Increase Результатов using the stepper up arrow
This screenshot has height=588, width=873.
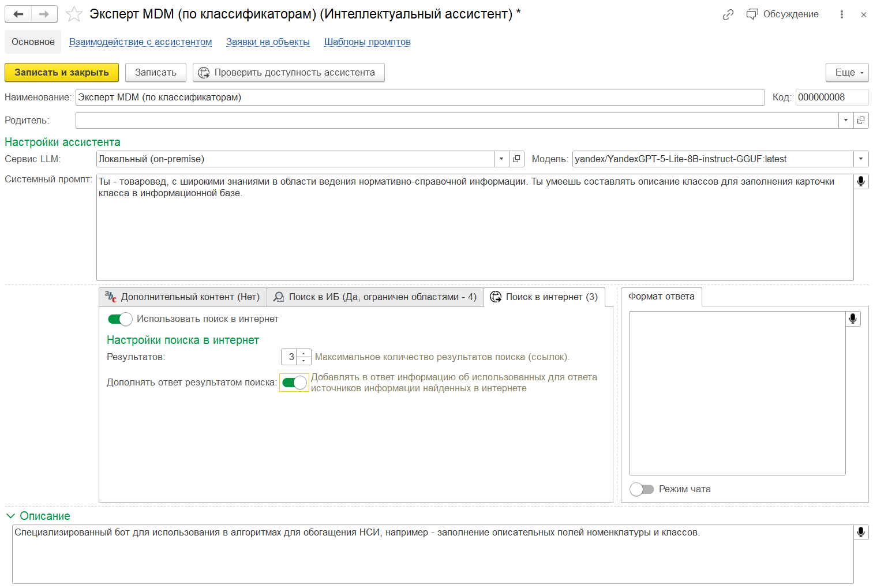point(303,353)
